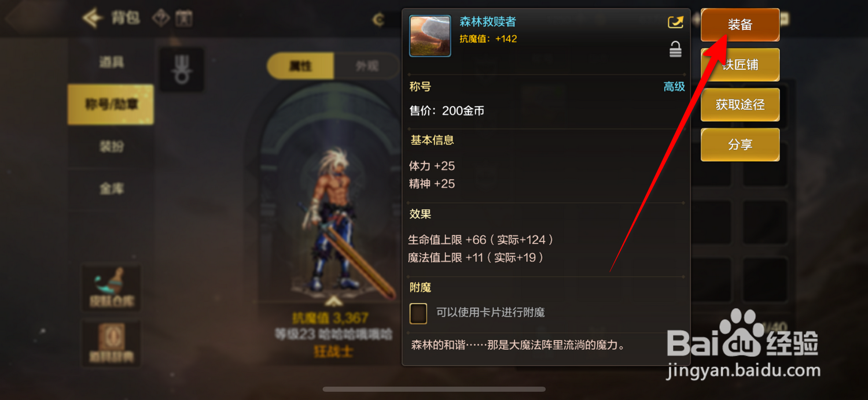Tap the empty 附魔 card slot
This screenshot has height=400, width=868.
pos(418,313)
